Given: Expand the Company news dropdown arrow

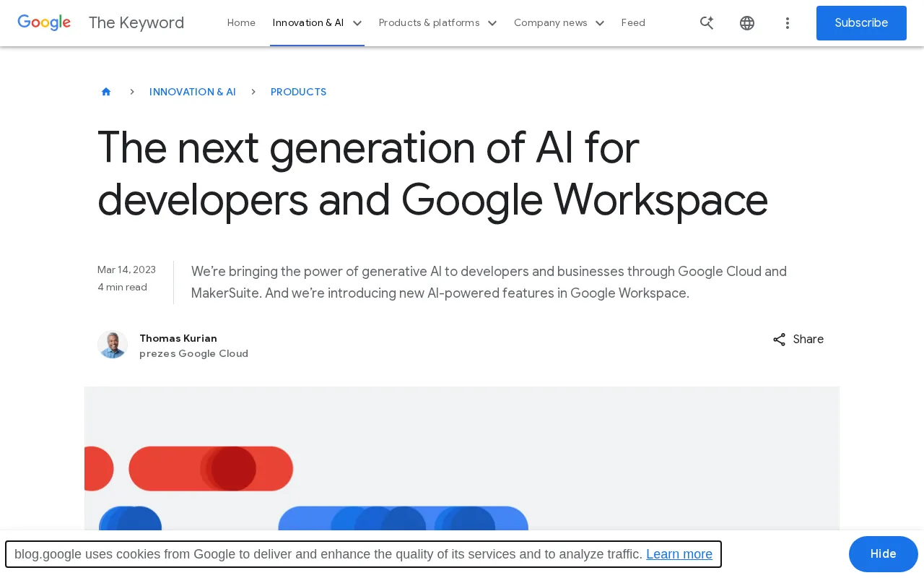Looking at the screenshot, I should point(600,23).
